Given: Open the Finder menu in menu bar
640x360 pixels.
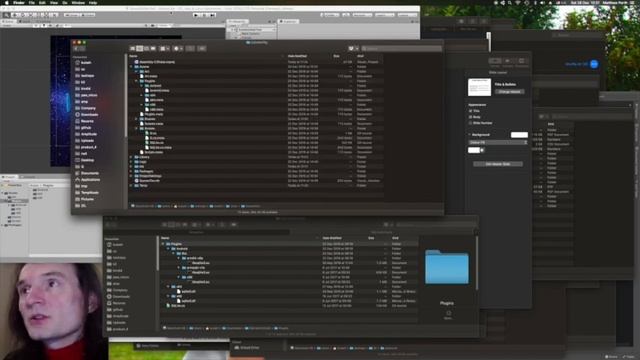Looking at the screenshot, I should tap(19, 2).
